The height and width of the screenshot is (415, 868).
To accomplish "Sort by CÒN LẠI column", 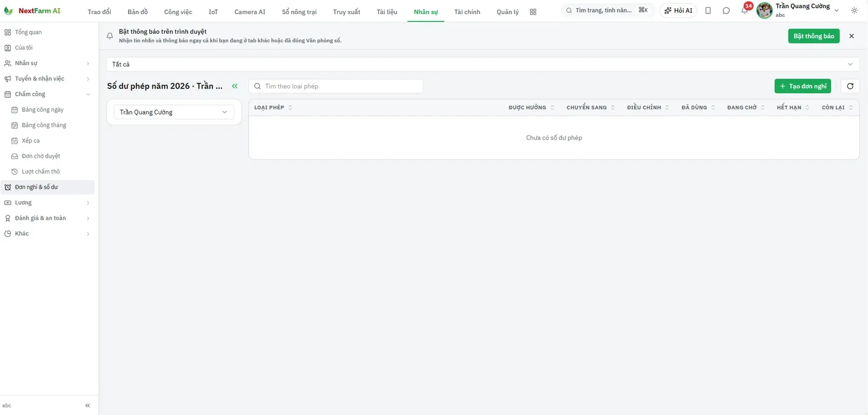I will 837,107.
